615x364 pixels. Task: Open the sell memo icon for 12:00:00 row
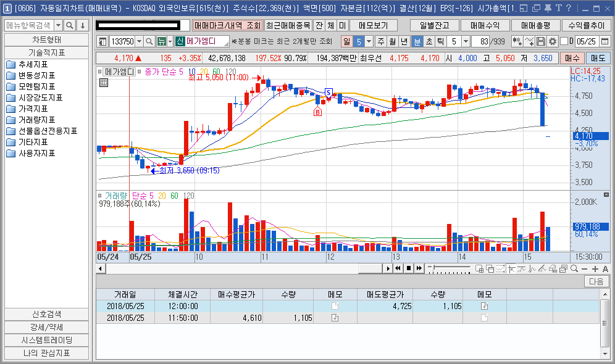pos(484,306)
